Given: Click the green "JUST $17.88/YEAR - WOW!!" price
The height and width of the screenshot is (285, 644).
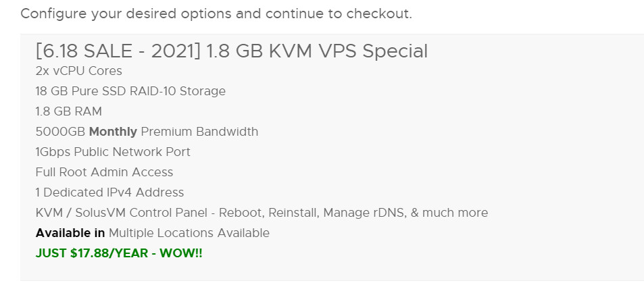Looking at the screenshot, I should tap(119, 253).
